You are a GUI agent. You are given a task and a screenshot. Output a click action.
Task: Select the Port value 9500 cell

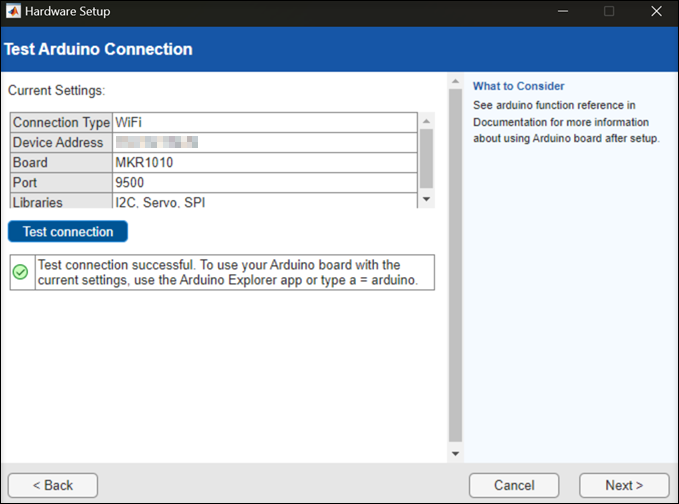coord(265,182)
